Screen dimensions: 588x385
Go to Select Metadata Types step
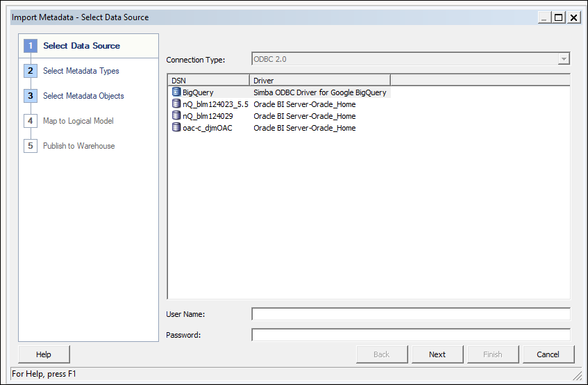coord(81,71)
